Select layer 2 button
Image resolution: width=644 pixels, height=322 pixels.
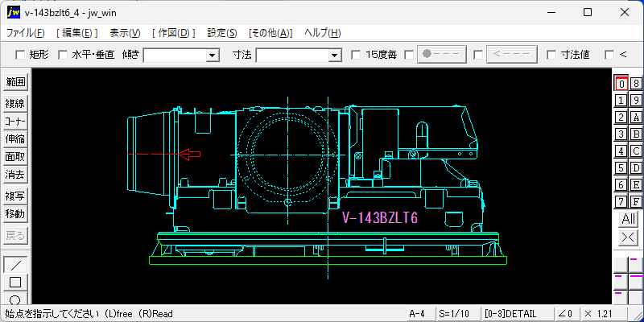click(x=621, y=118)
